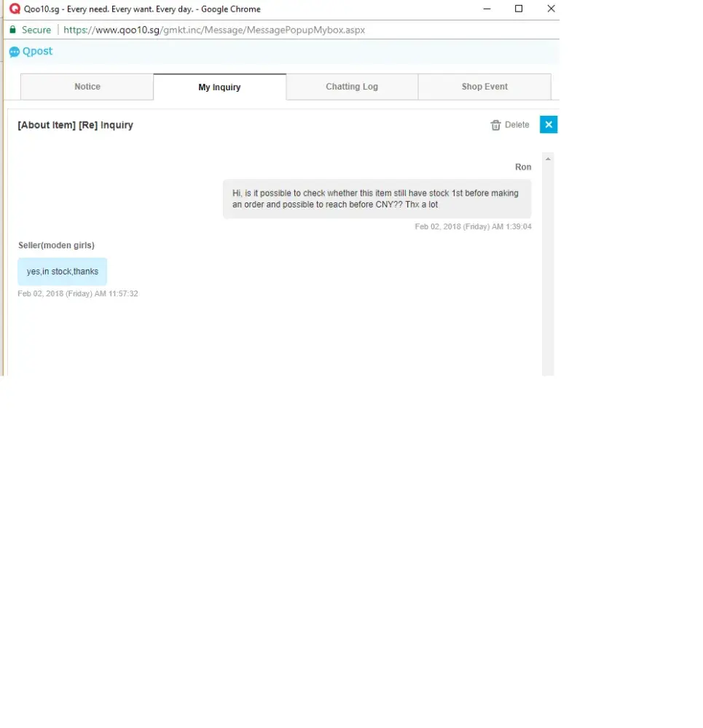This screenshot has height=728, width=703.
Task: Click the "[About Item] [Re] Inquiry" heading
Action: click(76, 125)
